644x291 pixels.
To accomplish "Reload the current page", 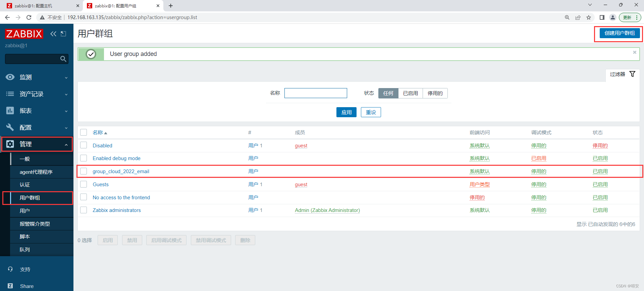I will point(29,17).
